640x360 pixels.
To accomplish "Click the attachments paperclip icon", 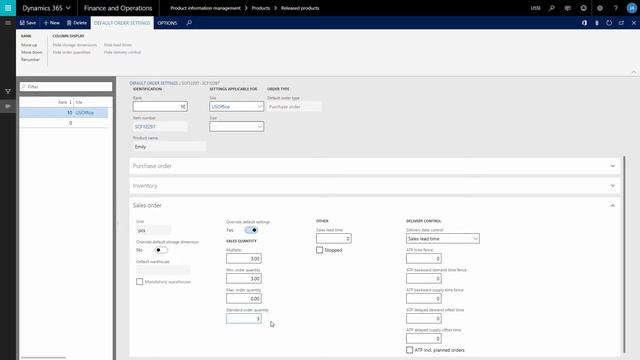I will click(597, 23).
